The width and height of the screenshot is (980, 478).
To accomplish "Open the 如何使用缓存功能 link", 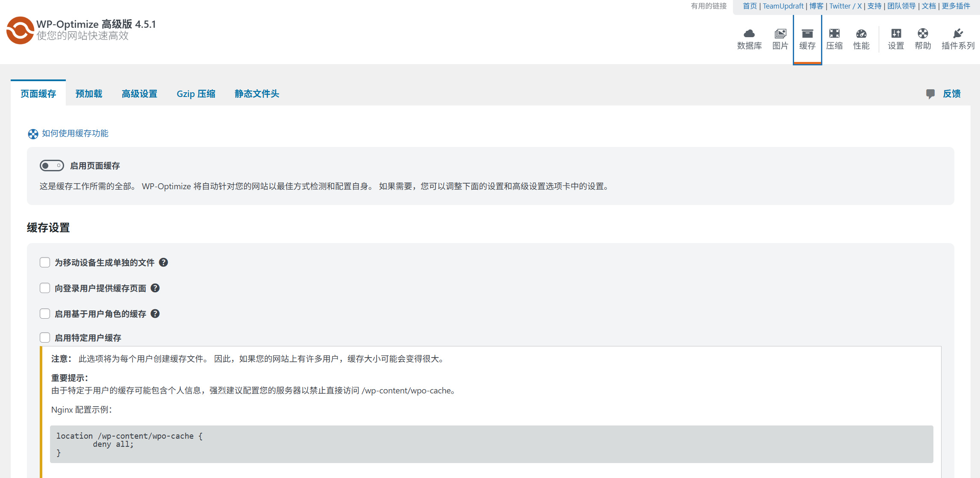I will 75,133.
